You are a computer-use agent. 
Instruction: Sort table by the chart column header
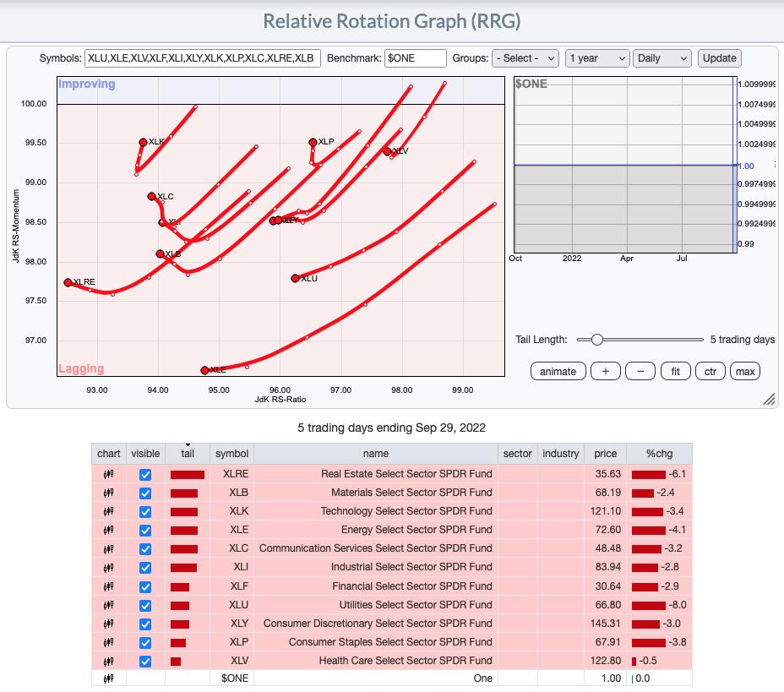click(108, 454)
